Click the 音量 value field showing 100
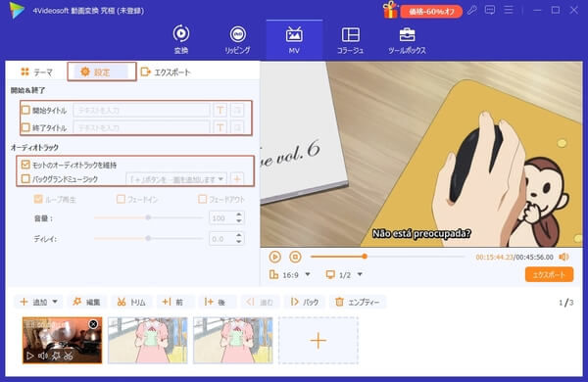Screen dimensions: 588x382 (x=222, y=217)
